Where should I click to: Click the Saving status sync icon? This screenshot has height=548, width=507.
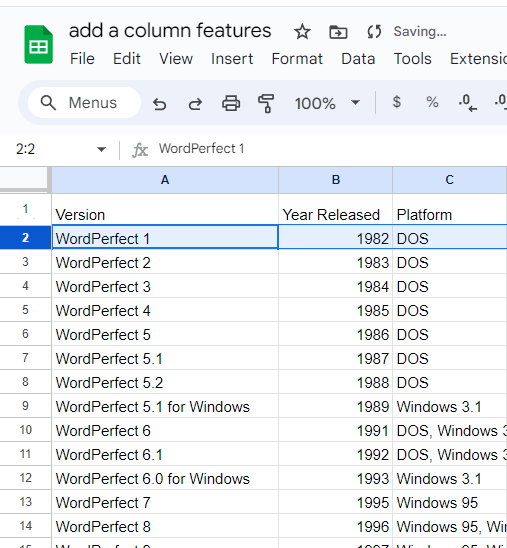pyautogui.click(x=374, y=32)
